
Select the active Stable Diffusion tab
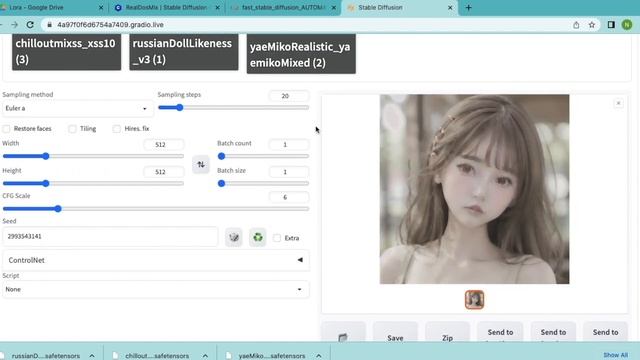(400, 8)
